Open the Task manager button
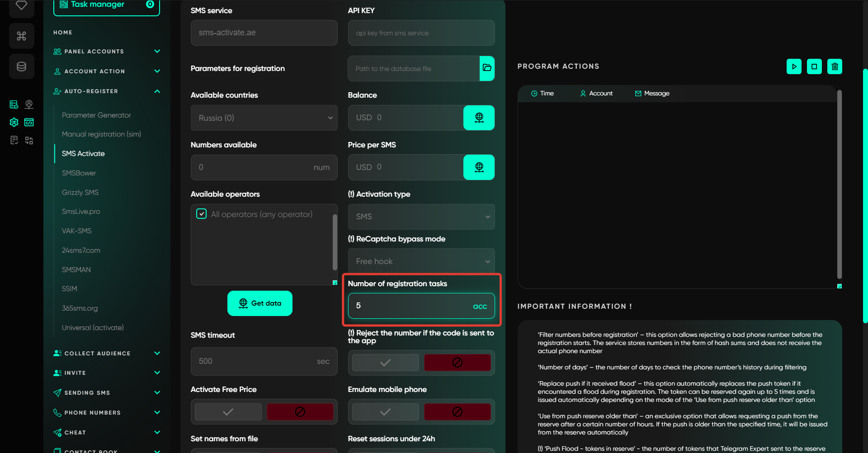868x453 pixels. (x=106, y=5)
